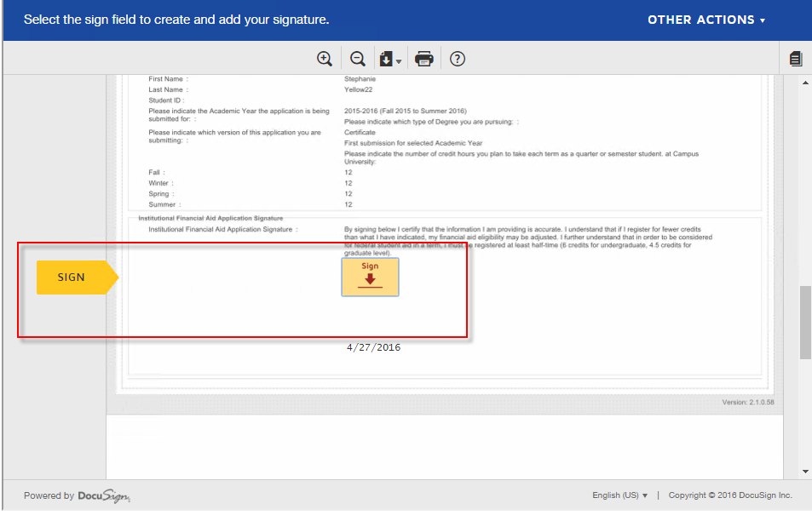Click the Copyright 2016 DocuSign Inc. link
The height and width of the screenshot is (515, 812).
tap(730, 495)
